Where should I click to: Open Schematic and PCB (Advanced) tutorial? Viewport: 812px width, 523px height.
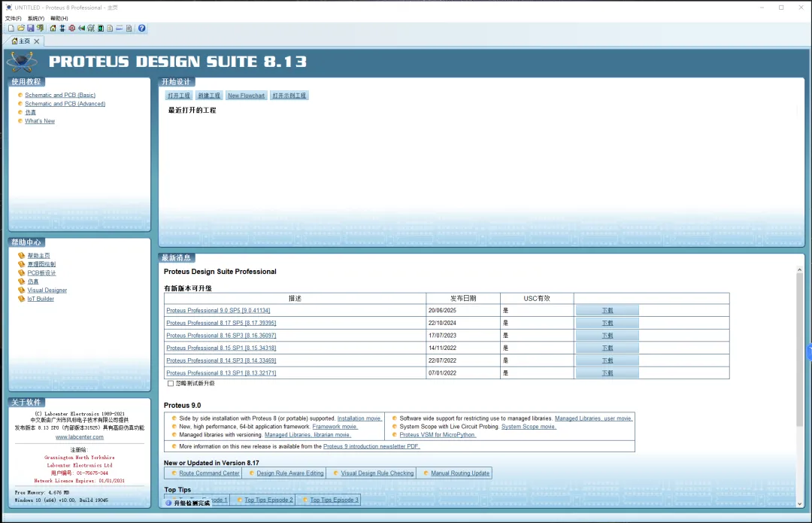(x=65, y=104)
